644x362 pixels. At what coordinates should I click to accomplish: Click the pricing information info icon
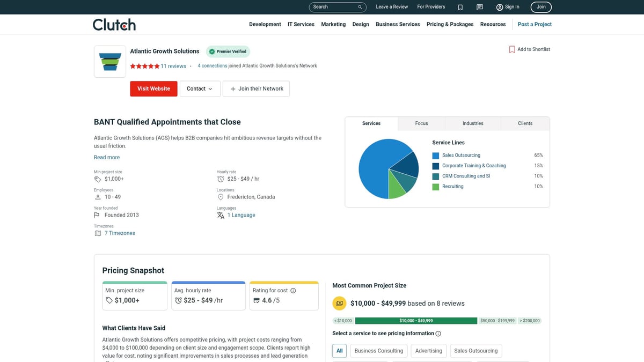(438, 334)
